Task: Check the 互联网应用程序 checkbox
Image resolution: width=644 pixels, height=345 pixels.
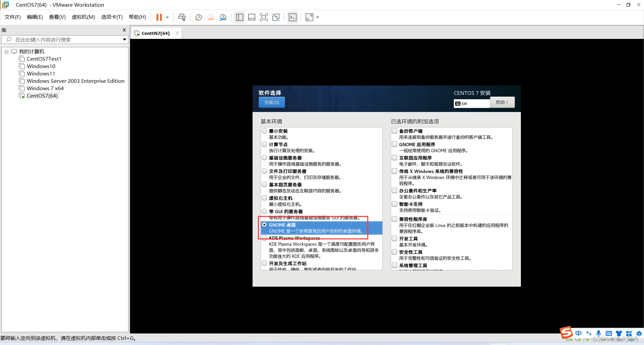Action: 394,158
